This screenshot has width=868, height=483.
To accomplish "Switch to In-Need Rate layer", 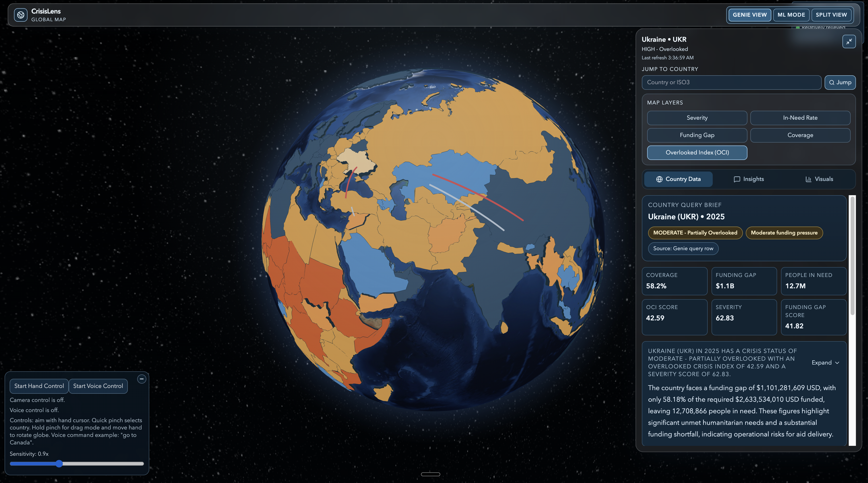I will pos(800,118).
